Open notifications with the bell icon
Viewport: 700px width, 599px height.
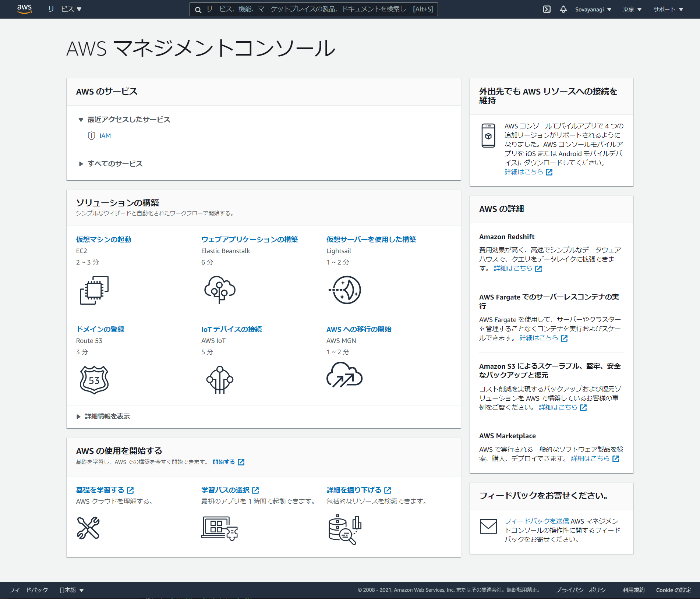(x=563, y=9)
